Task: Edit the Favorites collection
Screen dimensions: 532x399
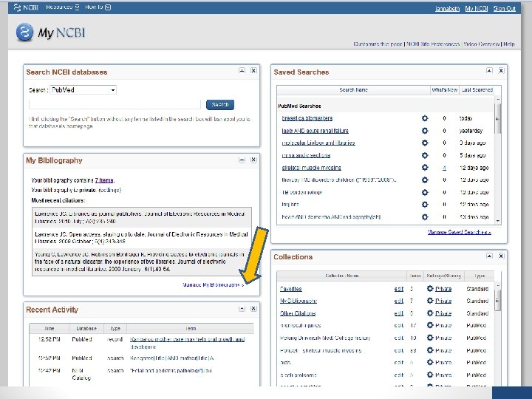Action: (x=399, y=289)
